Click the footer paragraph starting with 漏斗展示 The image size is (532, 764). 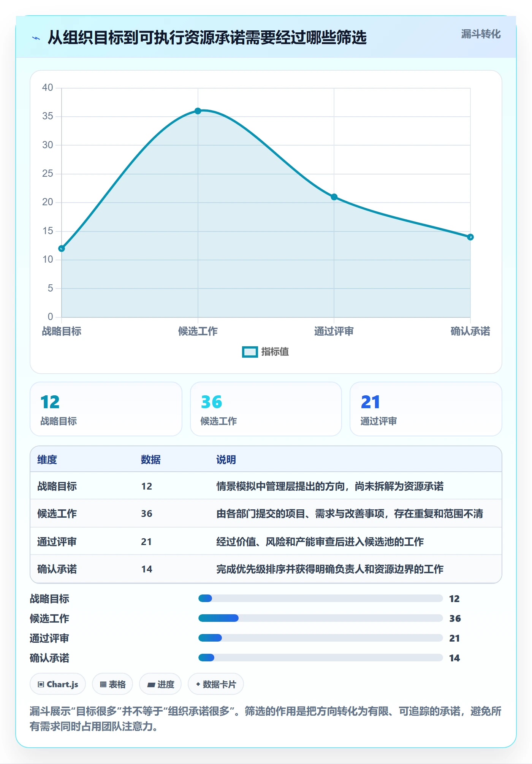[x=266, y=719]
